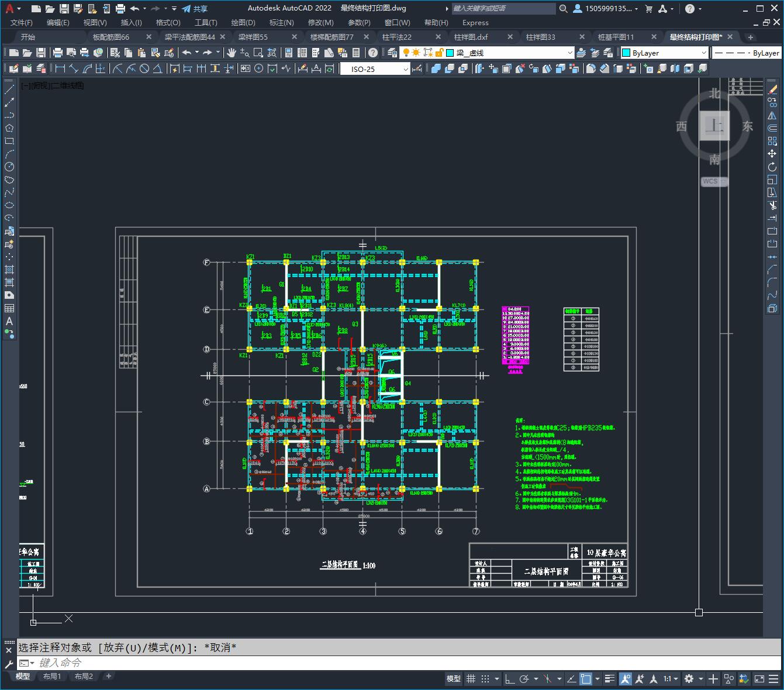
Task: Toggle the layer on/off lightbulb icon
Action: pyautogui.click(x=406, y=53)
